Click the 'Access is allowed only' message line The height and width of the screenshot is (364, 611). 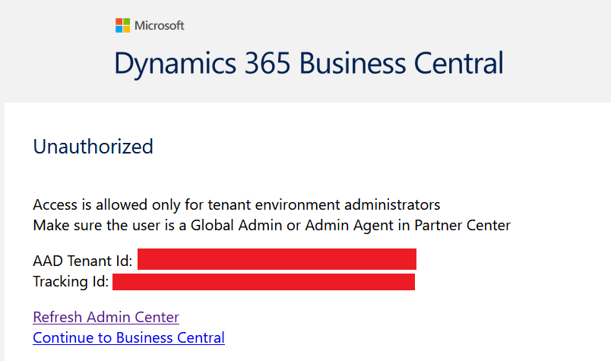(x=236, y=205)
